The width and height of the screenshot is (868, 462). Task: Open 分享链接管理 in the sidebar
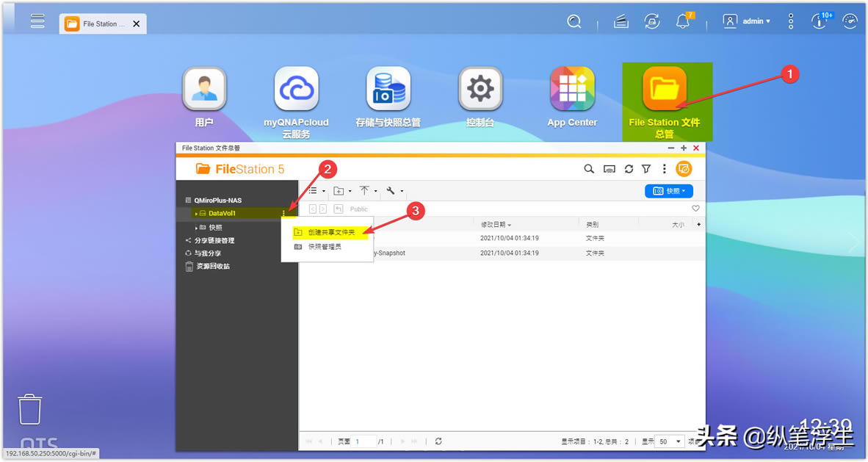214,240
